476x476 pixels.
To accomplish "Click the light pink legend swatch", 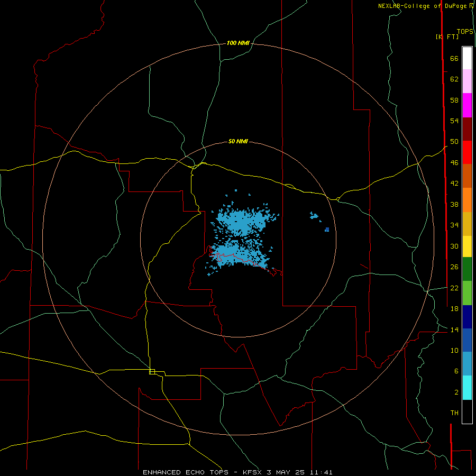I will (x=467, y=81).
